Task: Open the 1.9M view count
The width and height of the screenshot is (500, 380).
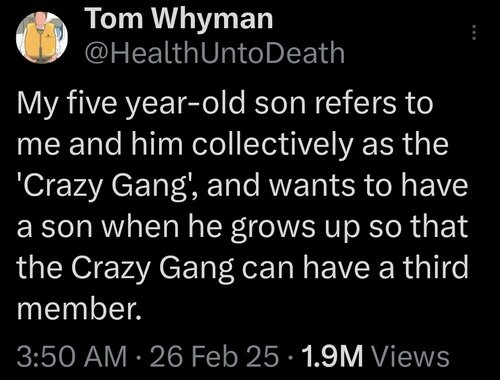Action: (331, 357)
